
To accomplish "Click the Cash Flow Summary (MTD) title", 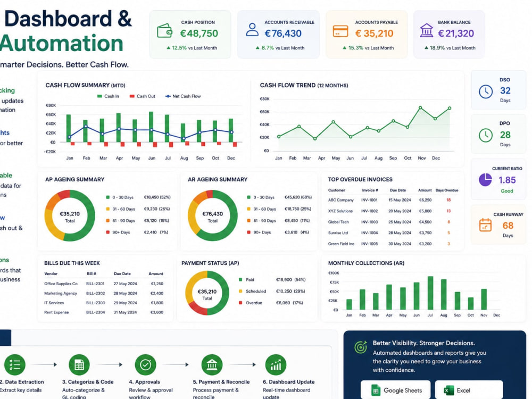I will [85, 85].
